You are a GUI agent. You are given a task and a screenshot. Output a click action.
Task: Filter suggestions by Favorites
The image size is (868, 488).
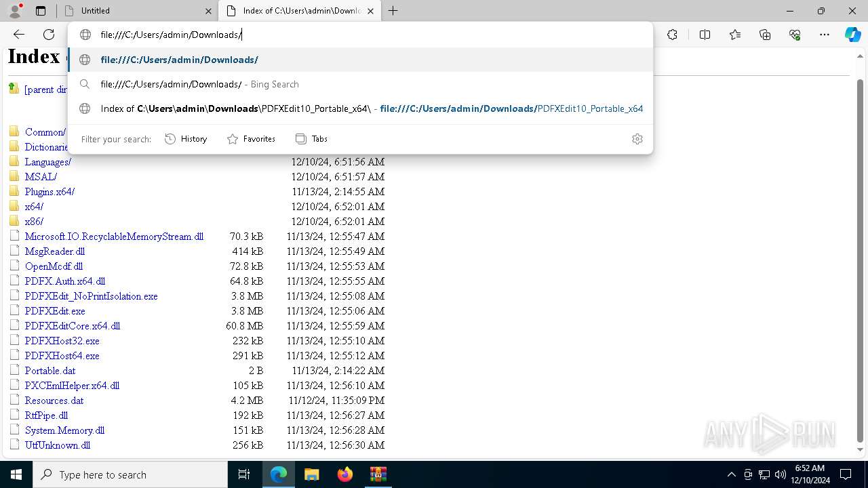coord(251,139)
